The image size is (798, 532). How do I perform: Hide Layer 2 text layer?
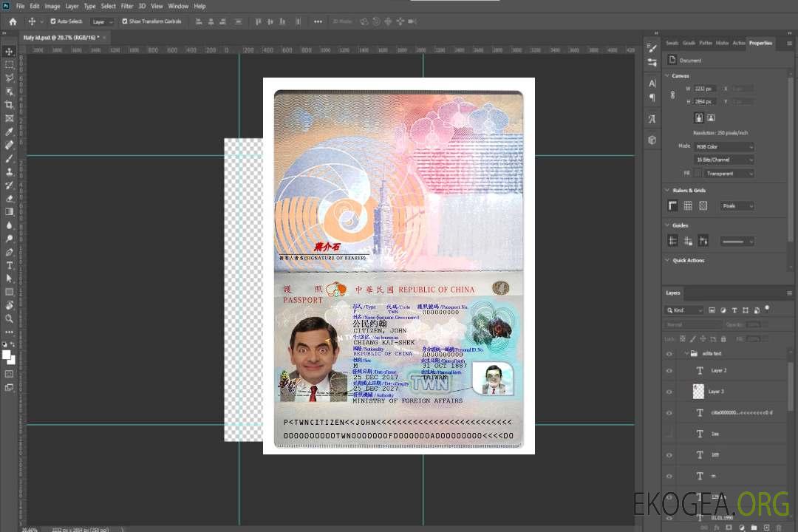point(669,371)
